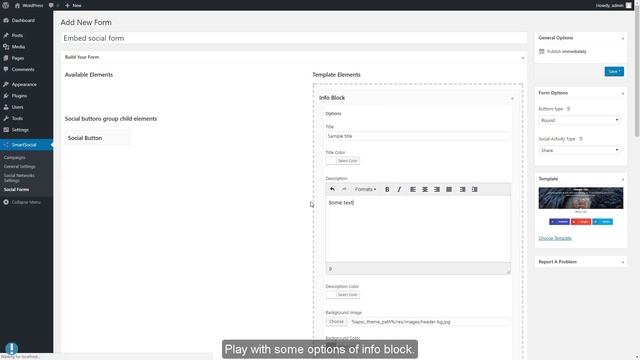Viewport: 640px width, 360px height.
Task: Show Buttons type help tooltip
Action: 568,109
